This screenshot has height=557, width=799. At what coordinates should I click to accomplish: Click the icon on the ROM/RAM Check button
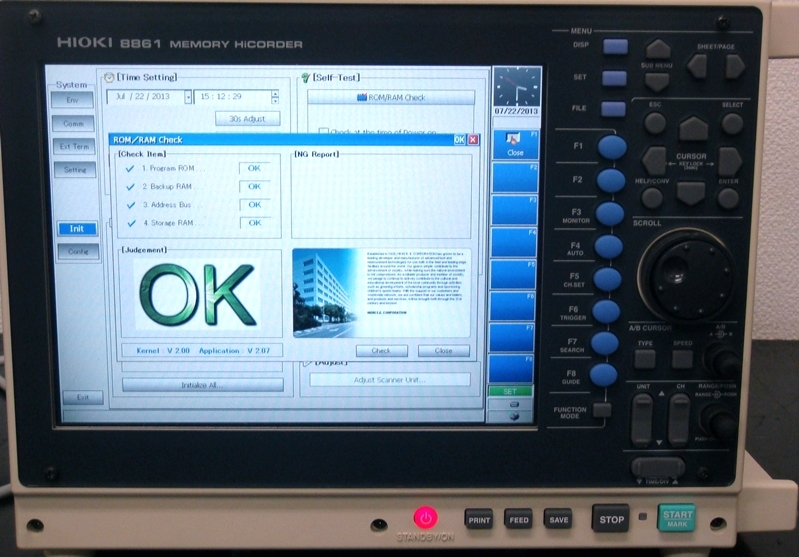[362, 97]
